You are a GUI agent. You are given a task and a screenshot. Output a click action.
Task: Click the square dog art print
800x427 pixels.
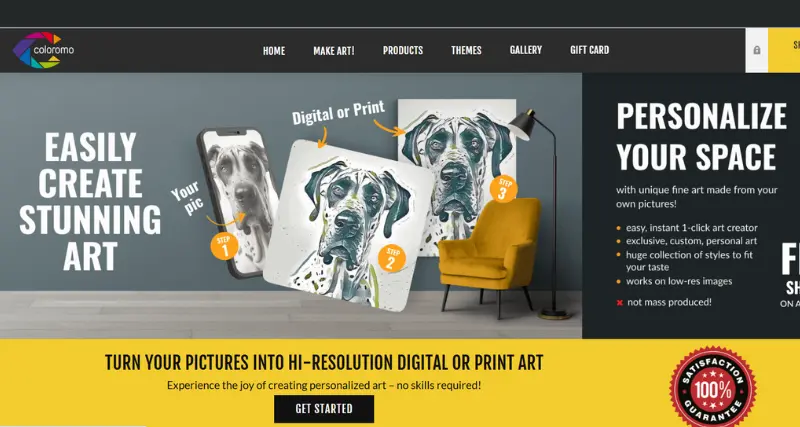[x=348, y=224]
